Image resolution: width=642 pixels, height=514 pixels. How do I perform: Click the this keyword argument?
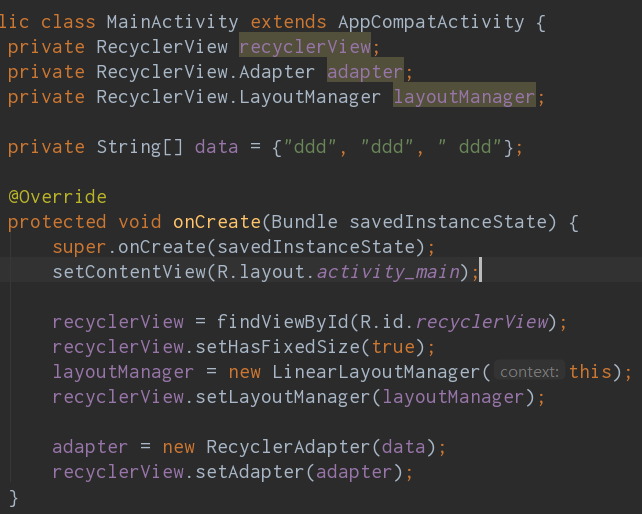pyautogui.click(x=590, y=372)
